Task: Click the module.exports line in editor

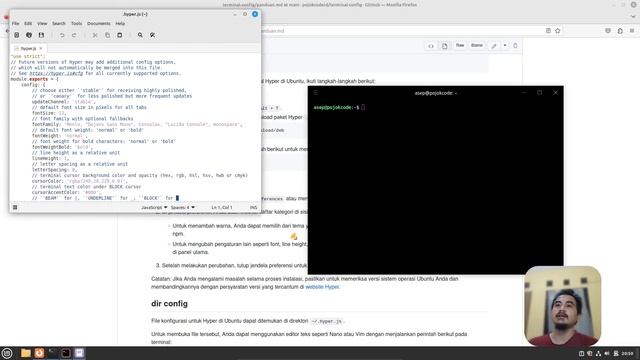Action: click(34, 79)
